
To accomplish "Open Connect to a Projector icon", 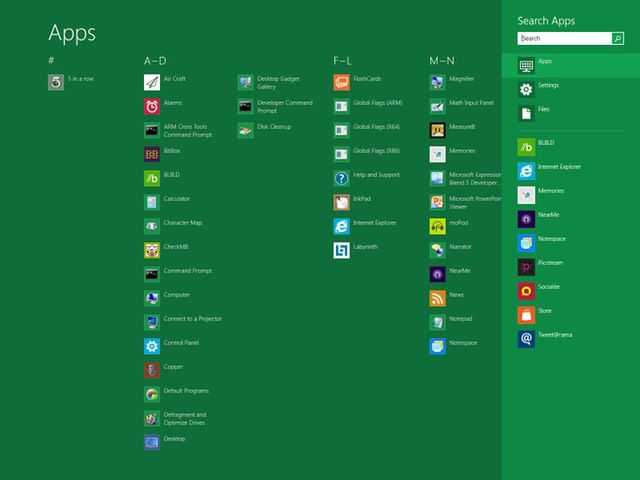I will tap(152, 322).
